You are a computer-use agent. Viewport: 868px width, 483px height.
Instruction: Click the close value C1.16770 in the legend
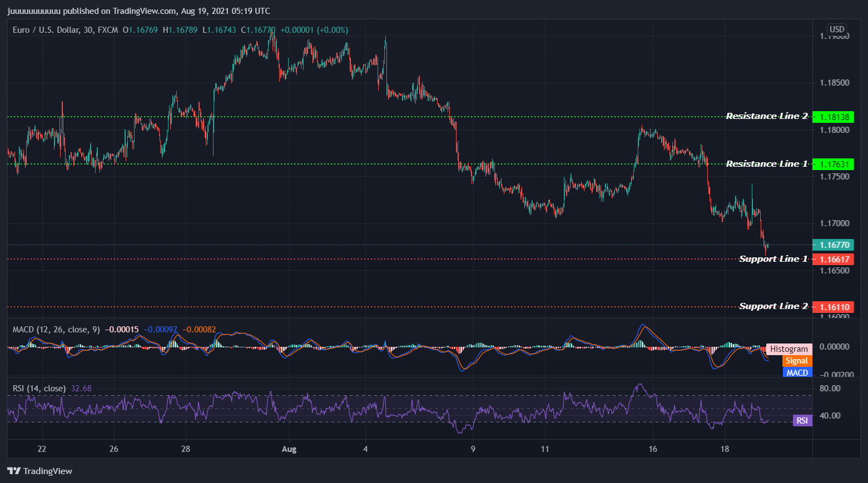259,29
